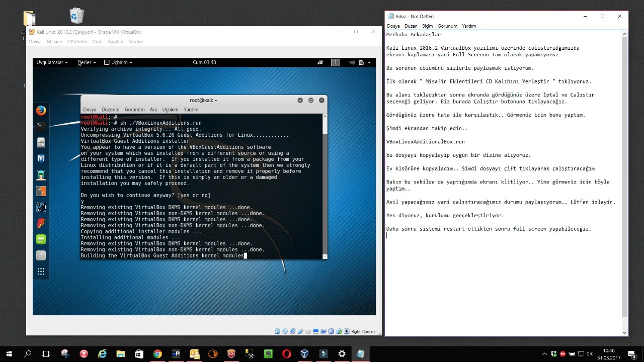The width and height of the screenshot is (644, 362).
Task: Open Düzenle menu in the terminal window
Action: pos(110,109)
